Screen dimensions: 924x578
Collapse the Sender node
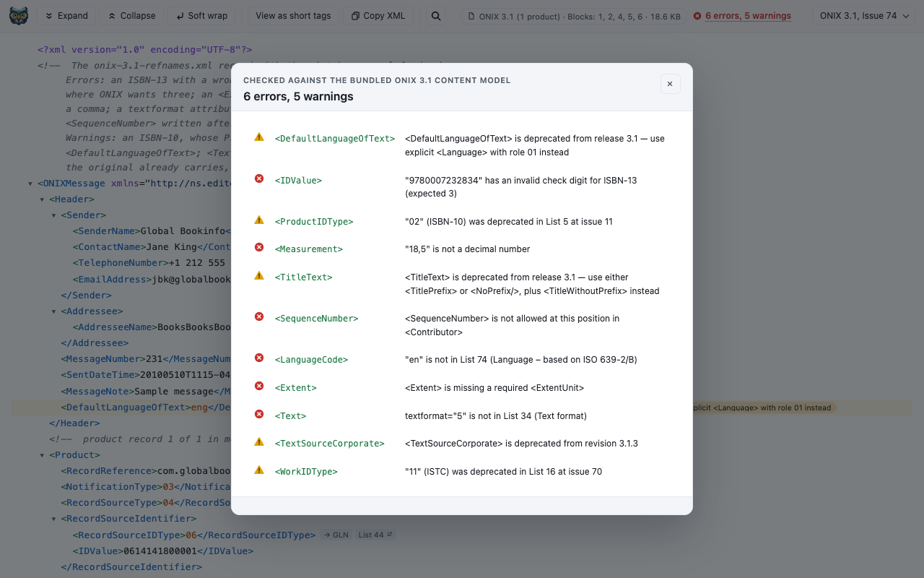pos(53,215)
